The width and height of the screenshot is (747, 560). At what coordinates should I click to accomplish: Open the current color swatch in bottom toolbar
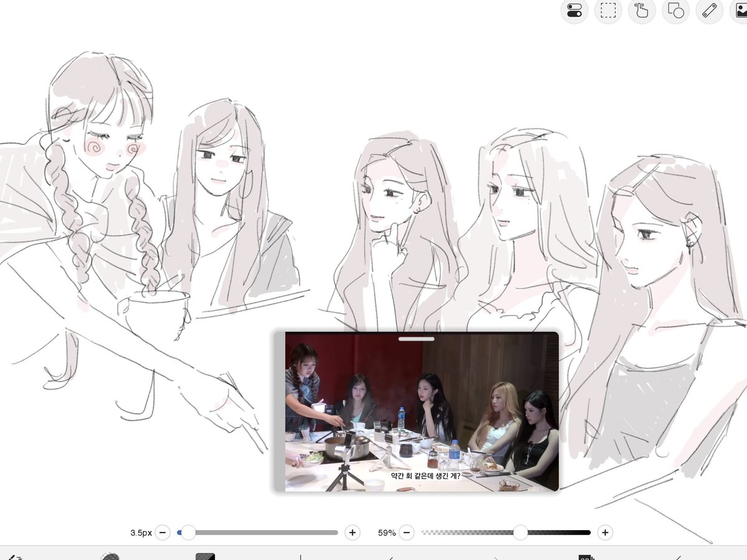(x=205, y=556)
